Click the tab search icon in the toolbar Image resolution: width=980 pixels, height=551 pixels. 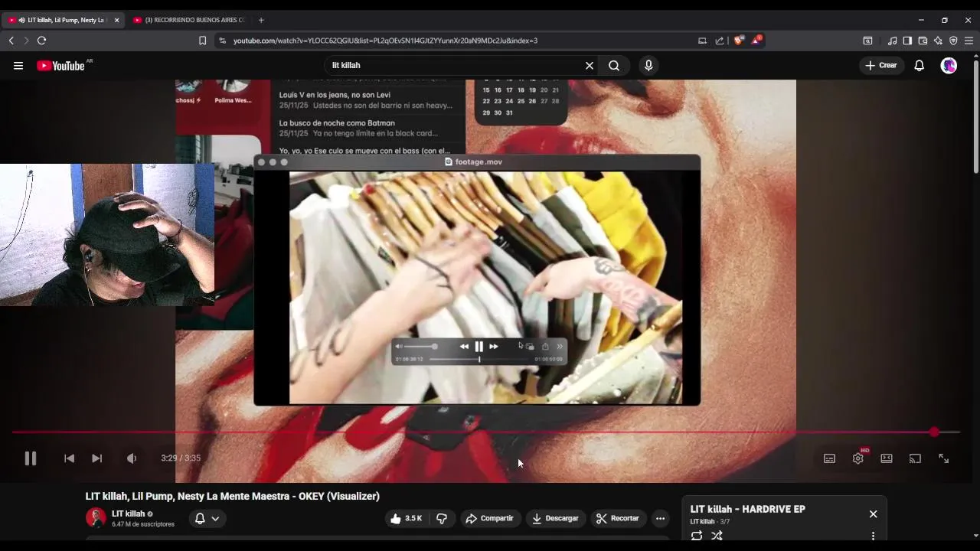(867, 41)
